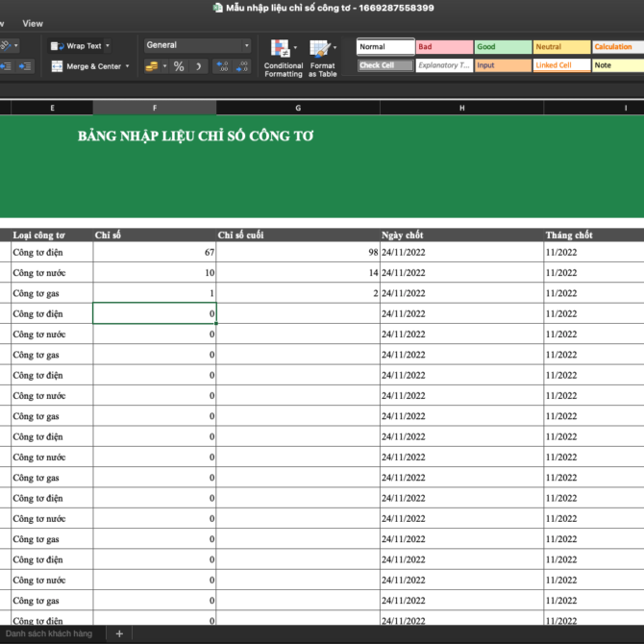Viewport: 644px width, 644px height.
Task: Click the increase indent icon
Action: tap(25, 66)
